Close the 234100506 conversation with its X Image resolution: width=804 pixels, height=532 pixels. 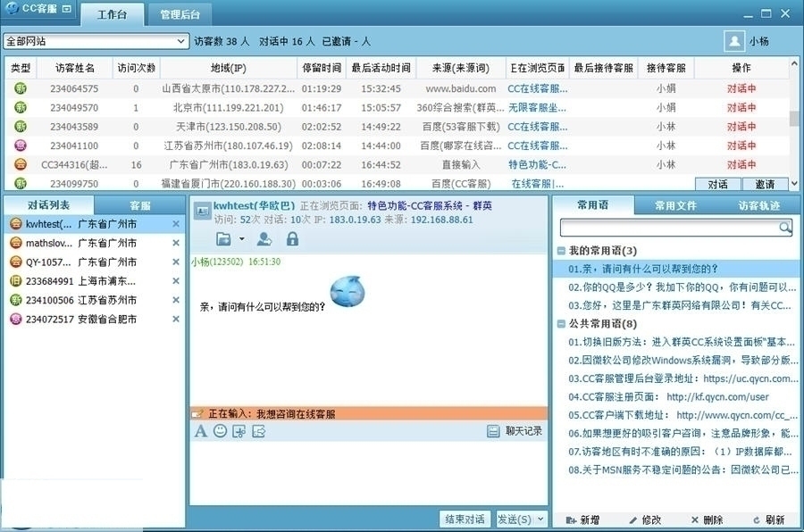176,300
